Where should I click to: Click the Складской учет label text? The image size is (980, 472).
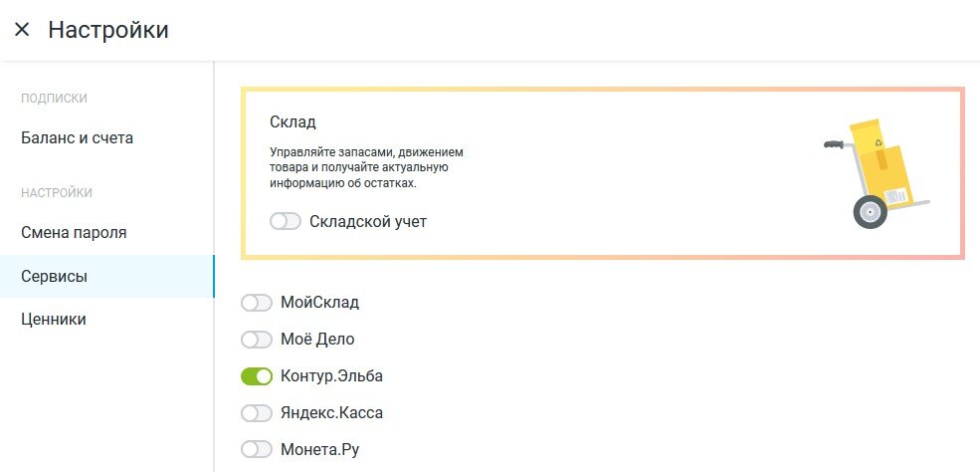coord(368,221)
